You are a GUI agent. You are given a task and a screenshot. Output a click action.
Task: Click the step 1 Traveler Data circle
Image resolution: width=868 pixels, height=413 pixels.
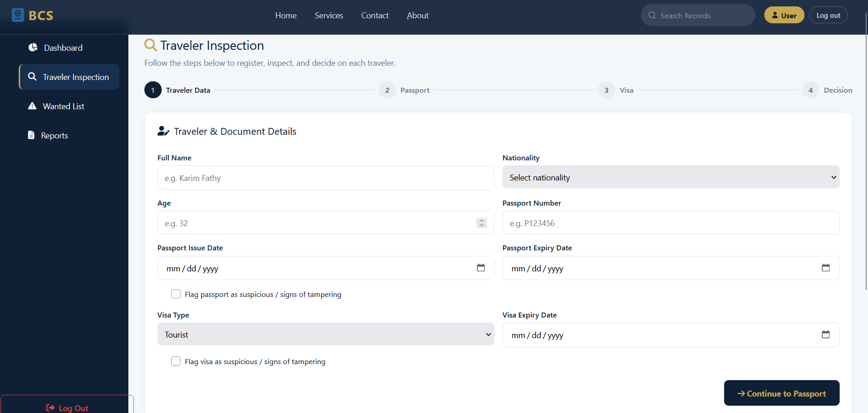(x=153, y=90)
